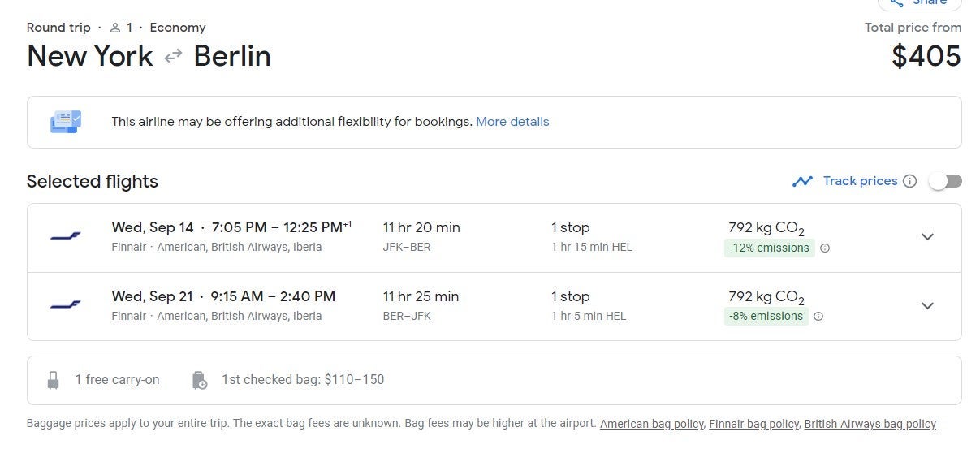Click the Track prices label

pyautogui.click(x=860, y=181)
